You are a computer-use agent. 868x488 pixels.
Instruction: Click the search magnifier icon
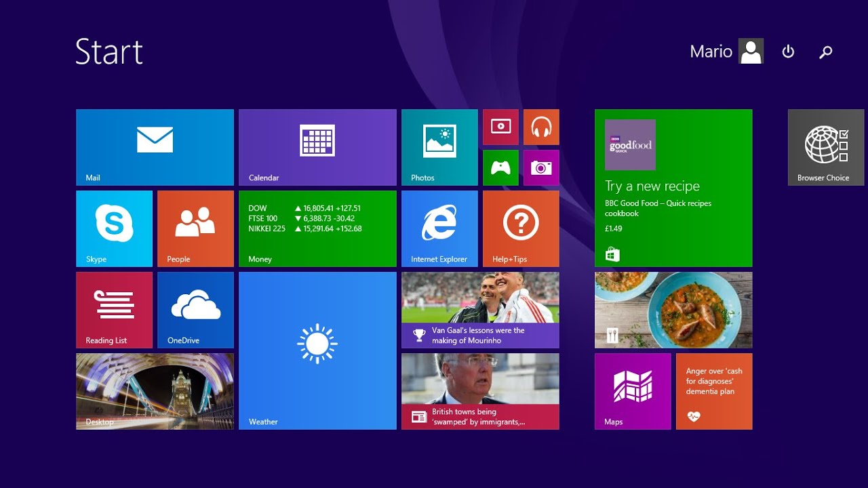pyautogui.click(x=825, y=52)
